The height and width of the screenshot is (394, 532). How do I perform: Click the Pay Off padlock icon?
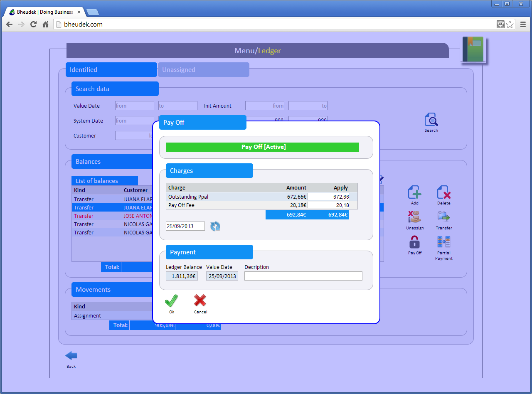[x=414, y=242]
